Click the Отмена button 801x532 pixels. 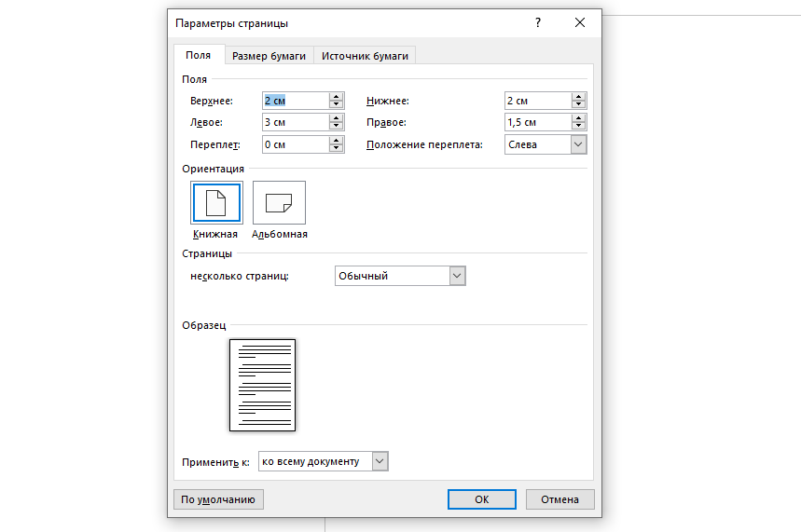coord(559,499)
